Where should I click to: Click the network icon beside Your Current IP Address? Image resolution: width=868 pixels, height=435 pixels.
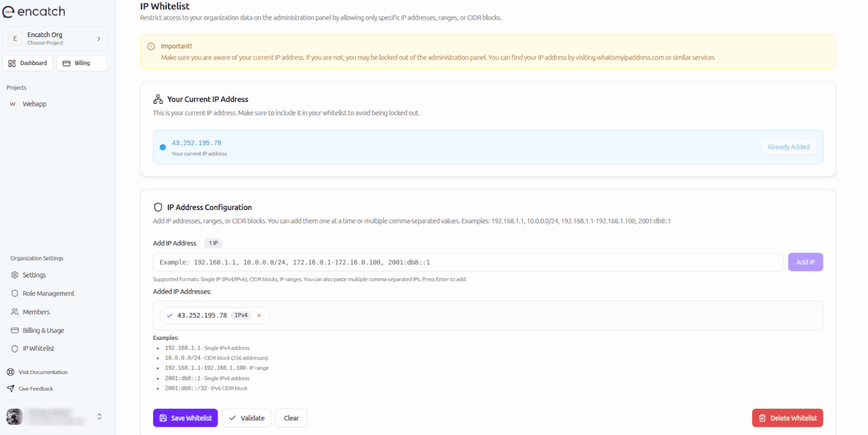(x=158, y=99)
